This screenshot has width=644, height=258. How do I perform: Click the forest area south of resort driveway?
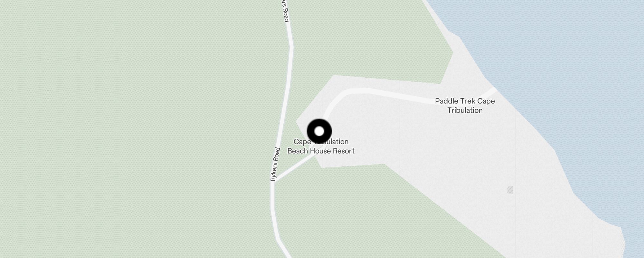(x=354, y=210)
